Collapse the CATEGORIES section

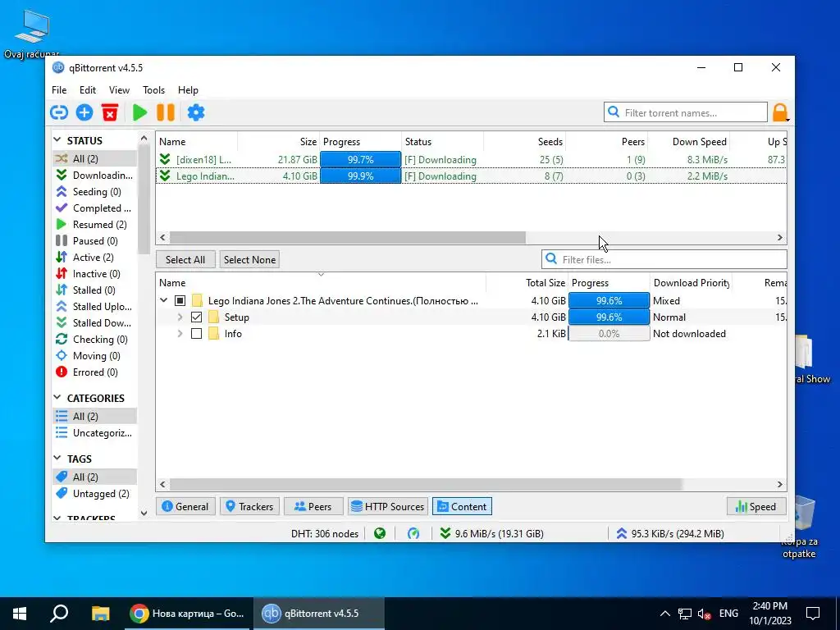pos(57,398)
